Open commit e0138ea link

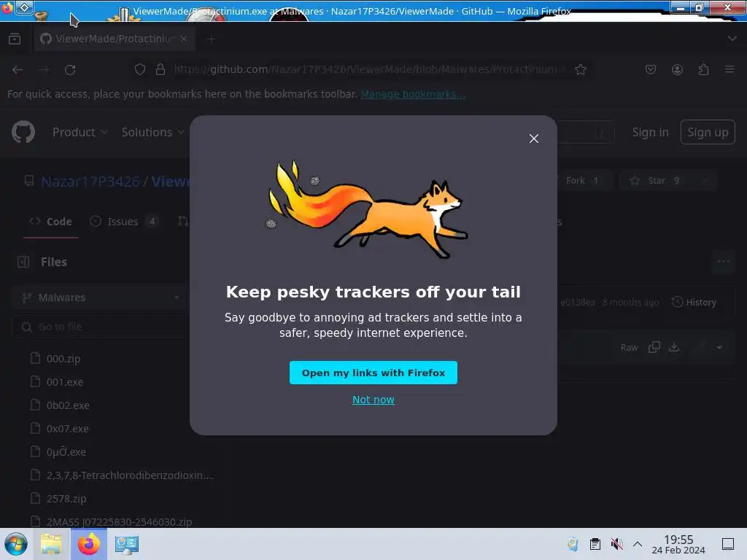578,303
